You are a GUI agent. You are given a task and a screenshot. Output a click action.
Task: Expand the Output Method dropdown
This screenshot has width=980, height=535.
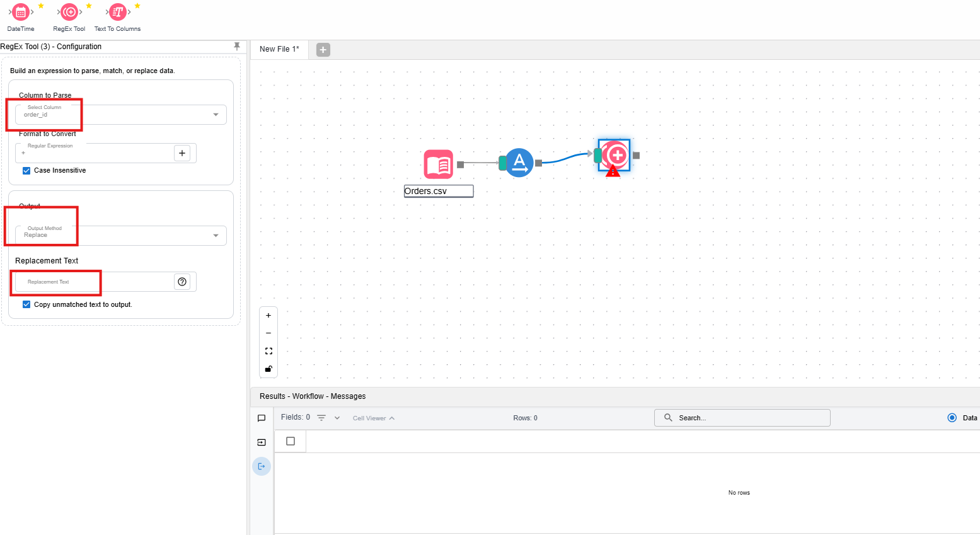(216, 236)
